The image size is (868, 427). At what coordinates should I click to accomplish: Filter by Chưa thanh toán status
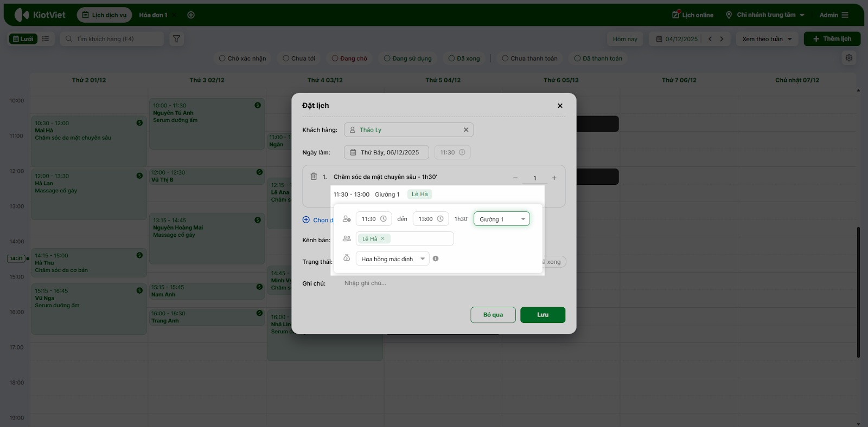[x=529, y=59]
